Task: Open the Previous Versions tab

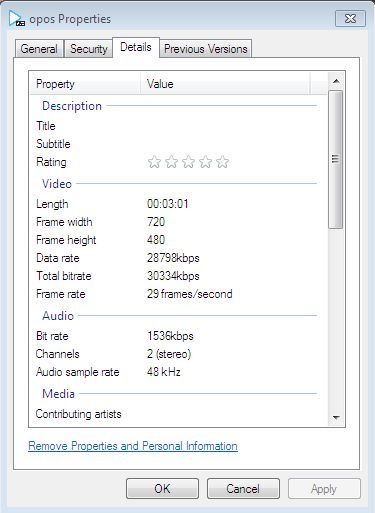Action: coord(205,49)
